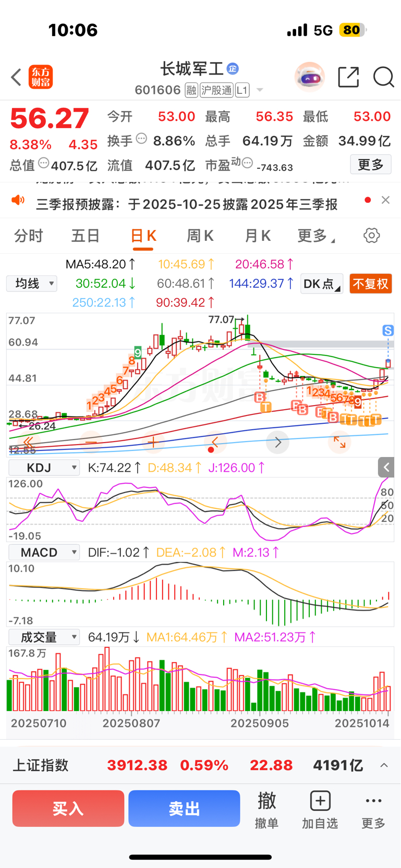Tap the battery indicator in status bar
This screenshot has height=868, width=401.
pyautogui.click(x=353, y=30)
